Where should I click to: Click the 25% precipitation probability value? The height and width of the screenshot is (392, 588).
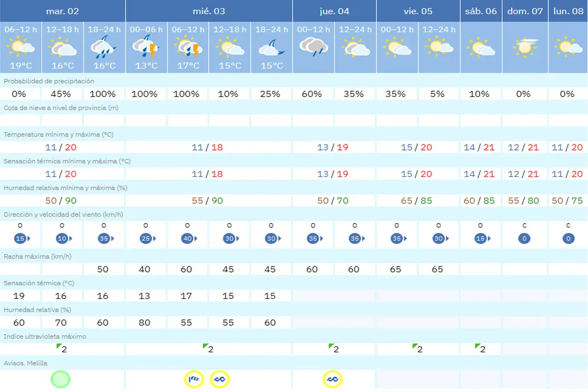(x=270, y=94)
